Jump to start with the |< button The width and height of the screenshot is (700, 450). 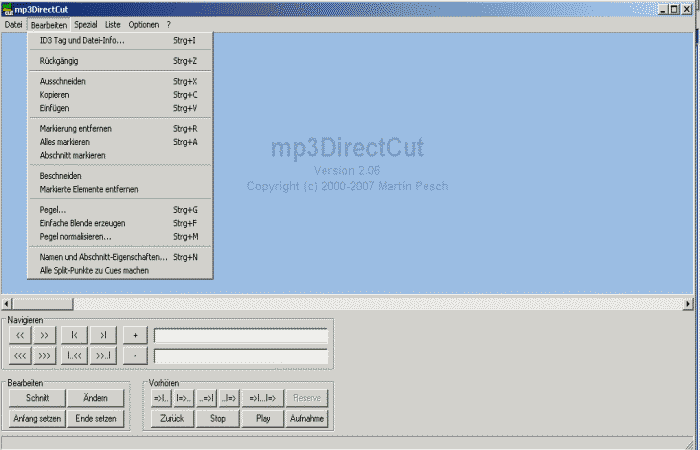(75, 335)
